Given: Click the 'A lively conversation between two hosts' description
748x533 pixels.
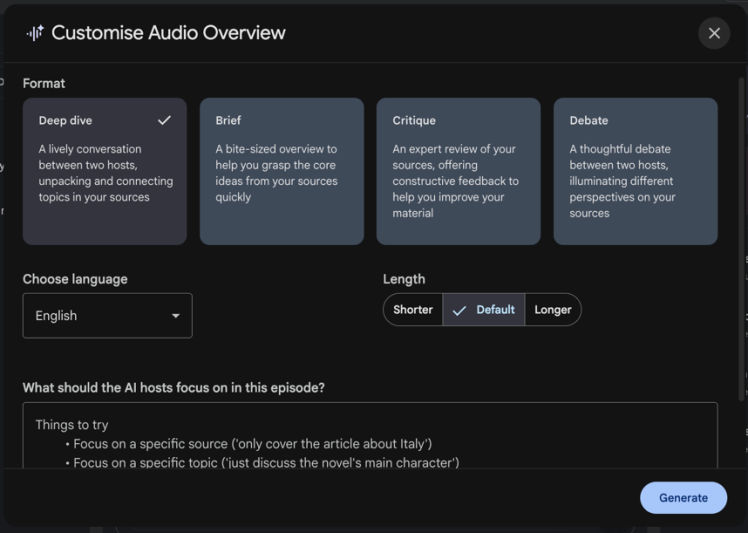Looking at the screenshot, I should (105, 173).
